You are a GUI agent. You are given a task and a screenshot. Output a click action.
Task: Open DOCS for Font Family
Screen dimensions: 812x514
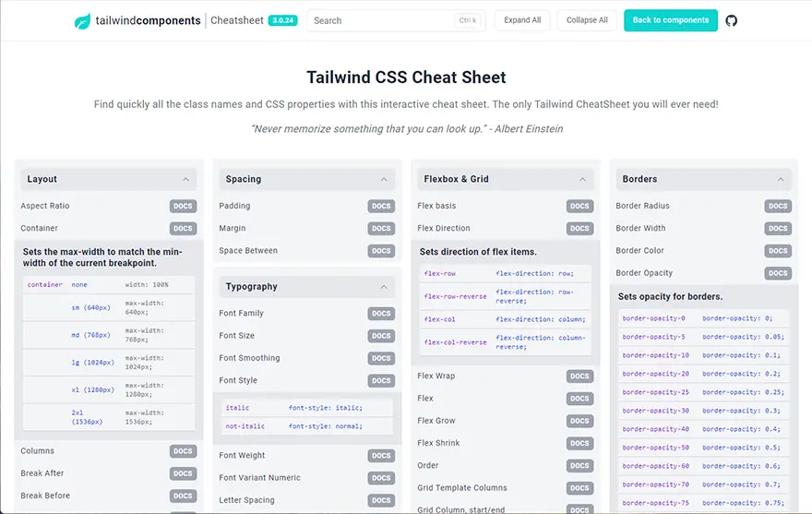pos(381,314)
